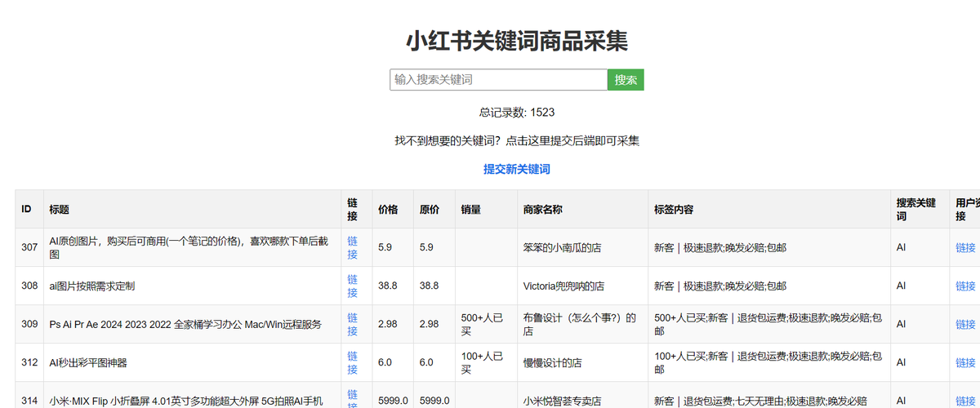Open product link in row 312

point(353,362)
